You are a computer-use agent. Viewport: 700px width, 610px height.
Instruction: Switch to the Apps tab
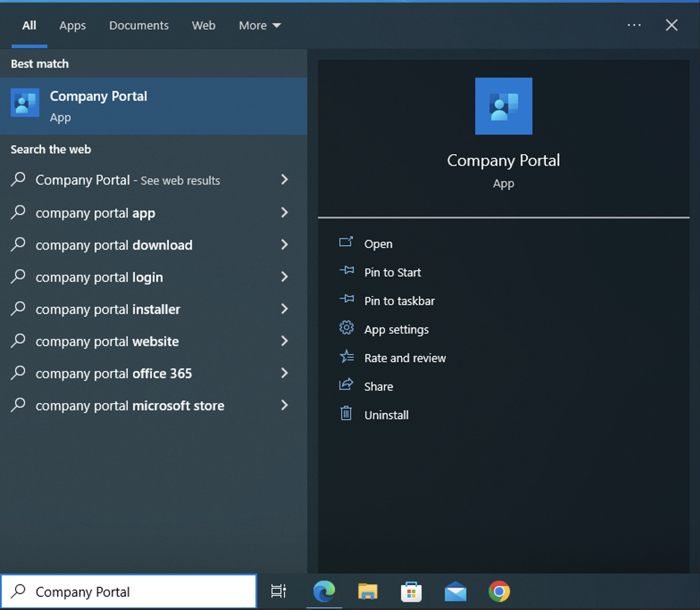click(x=72, y=25)
